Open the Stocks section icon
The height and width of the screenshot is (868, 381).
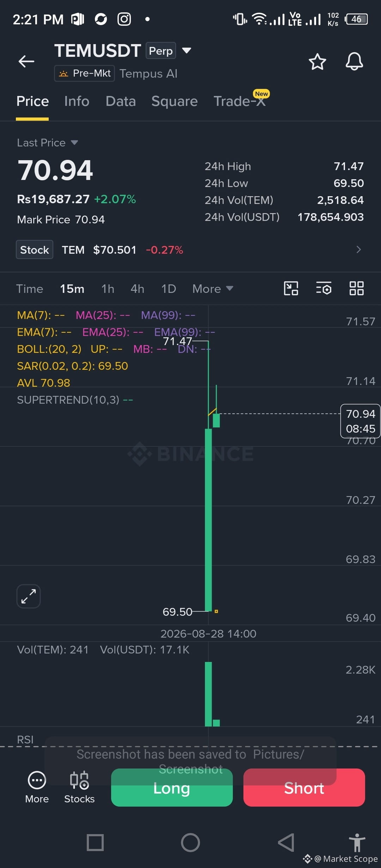pyautogui.click(x=79, y=787)
